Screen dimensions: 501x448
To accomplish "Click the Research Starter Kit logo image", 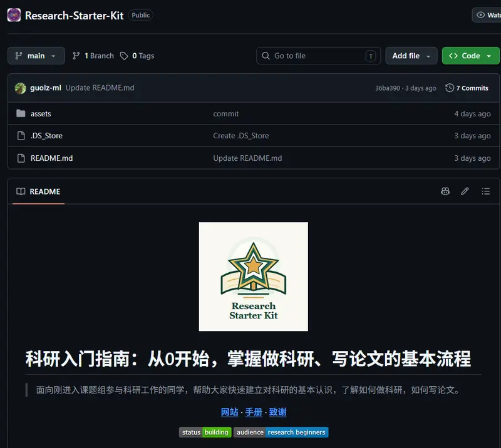I will 254,277.
